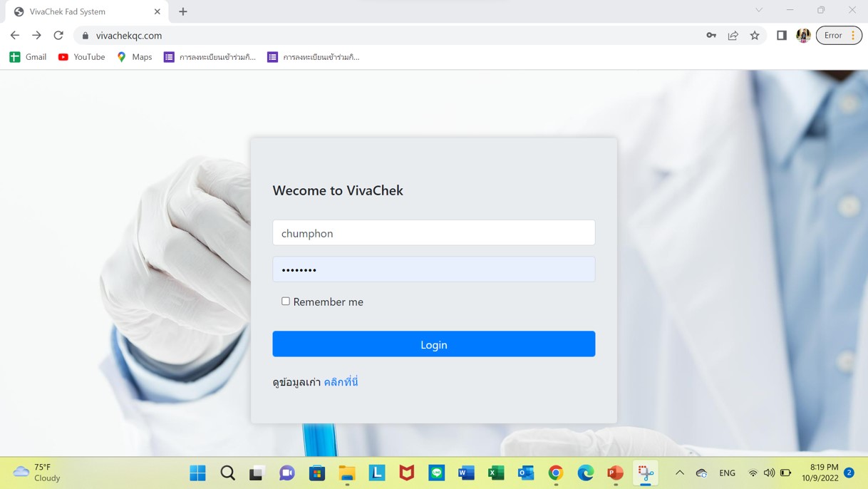Share this page from the address bar
Image resolution: width=868 pixels, height=489 pixels.
click(733, 35)
